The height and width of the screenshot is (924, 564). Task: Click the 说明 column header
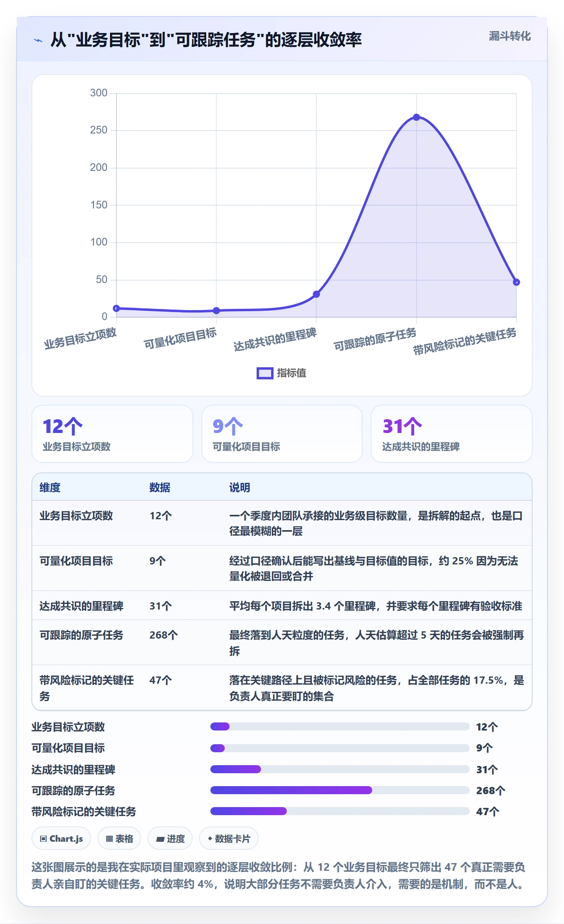[x=240, y=487]
